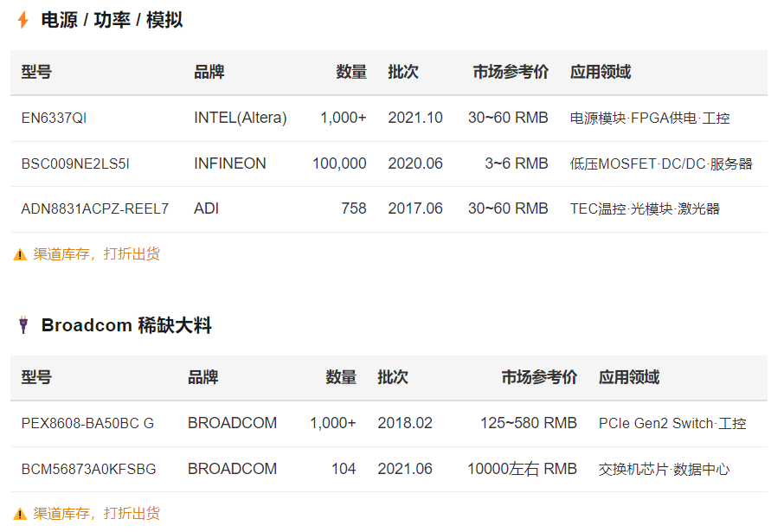The height and width of the screenshot is (532, 771).
Task: Click 应用领域 header in the power table
Action: [x=601, y=72]
